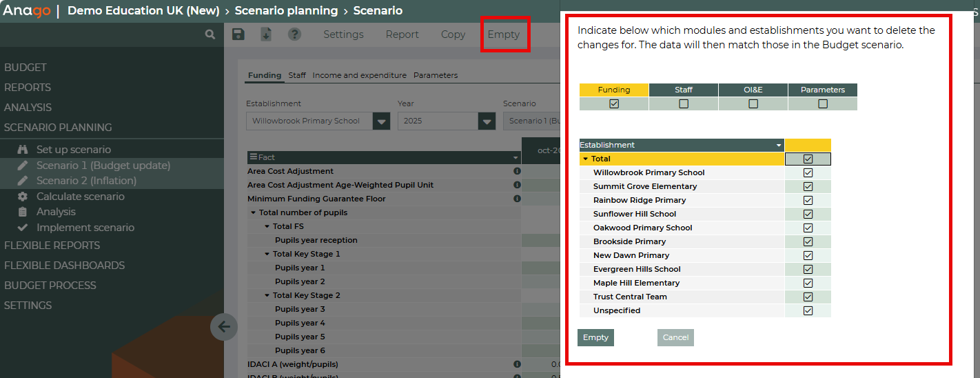Click the Fact column hamburger menu icon
980x378 pixels.
pos(253,157)
